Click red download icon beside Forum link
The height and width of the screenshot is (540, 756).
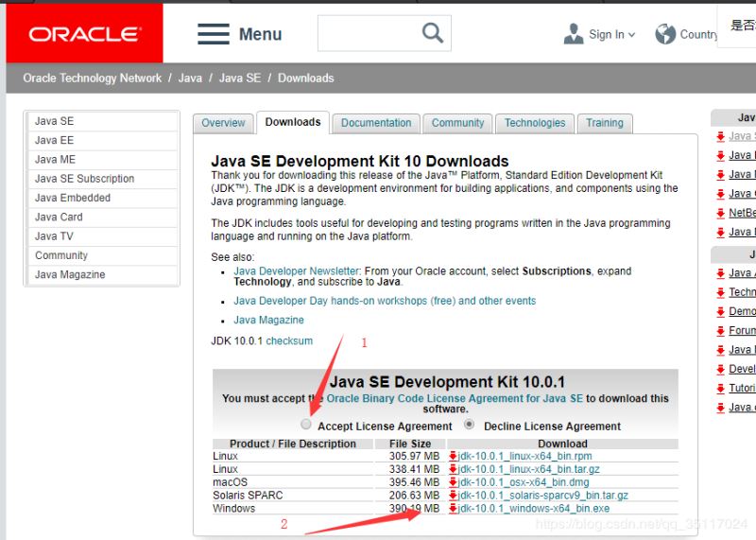720,331
